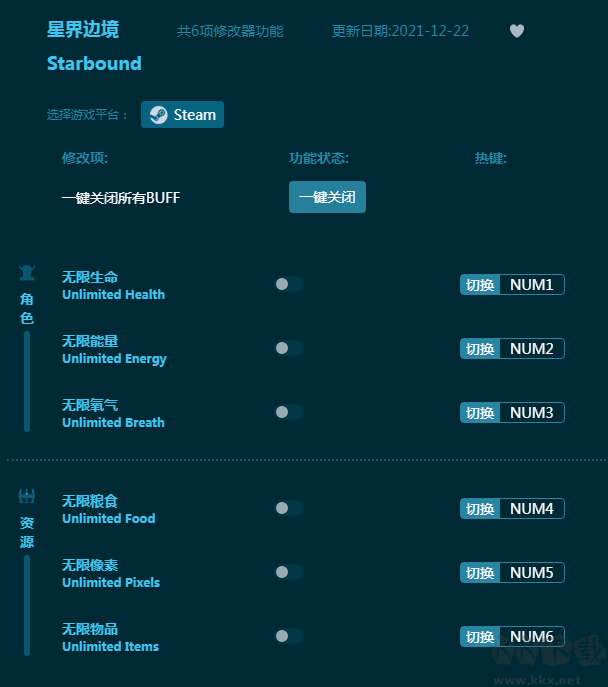Select the Steam platform button
Screen dimensions: 608x687
click(182, 114)
